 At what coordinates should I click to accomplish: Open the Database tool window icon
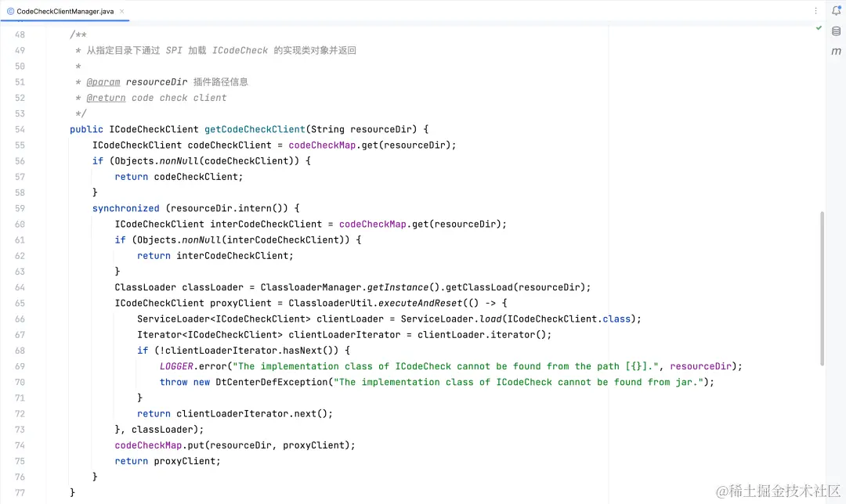coord(836,31)
